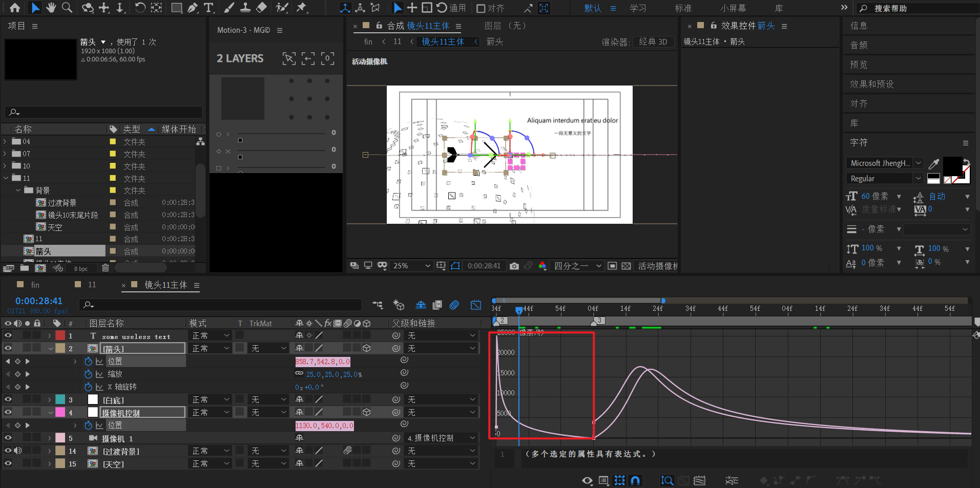Select the Pen tool
The image size is (980, 488).
pos(193,8)
